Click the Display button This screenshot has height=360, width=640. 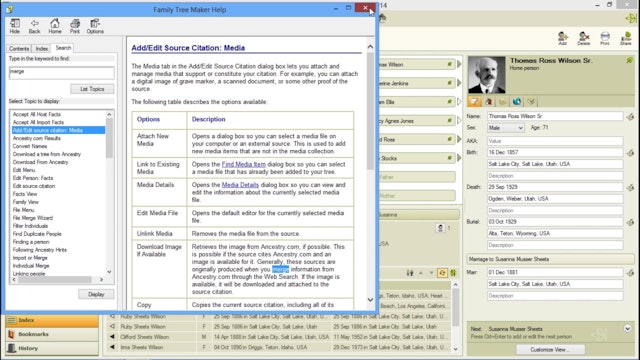[x=96, y=294]
